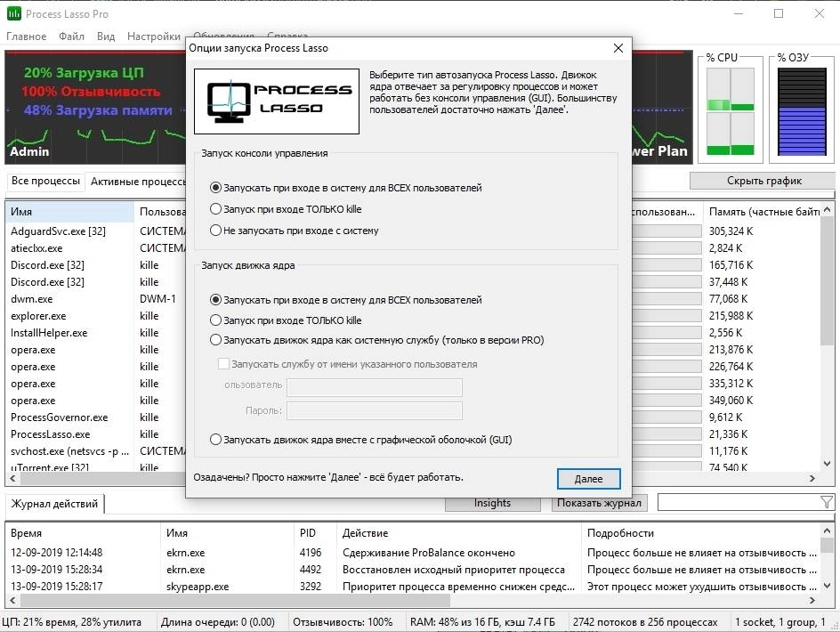840x632 pixels.
Task: Click the action log scroll up arrow
Action: 828,531
